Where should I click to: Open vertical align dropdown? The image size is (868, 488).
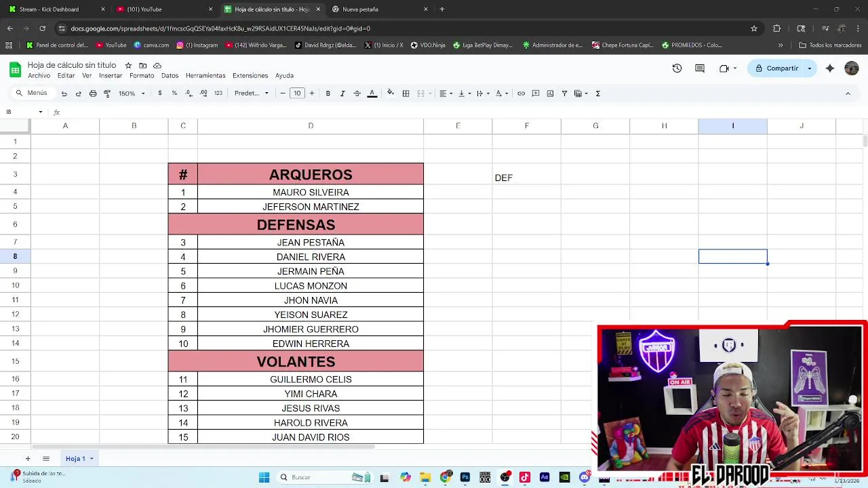click(x=464, y=94)
